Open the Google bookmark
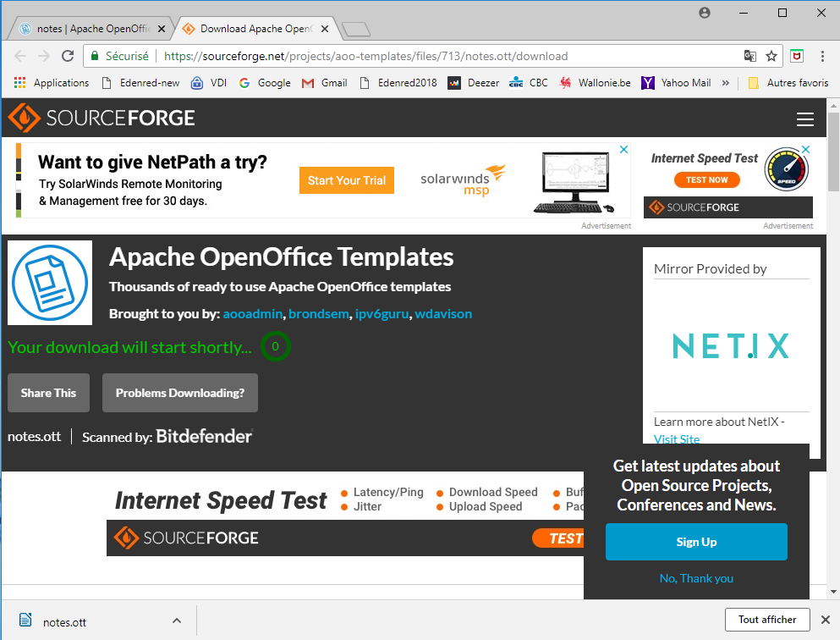 coord(265,83)
